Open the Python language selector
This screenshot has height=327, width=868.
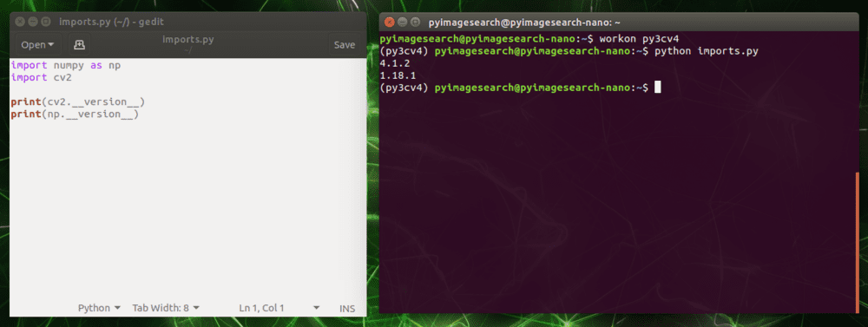click(99, 308)
